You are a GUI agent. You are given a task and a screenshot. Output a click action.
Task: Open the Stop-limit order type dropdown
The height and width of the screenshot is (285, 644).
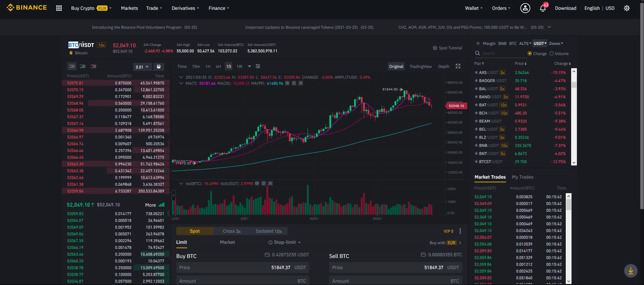284,242
